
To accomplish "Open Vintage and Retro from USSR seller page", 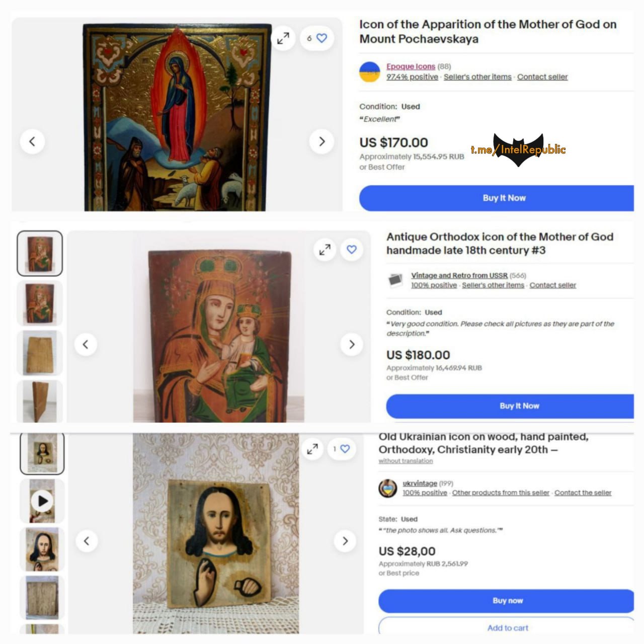I will tap(459, 275).
